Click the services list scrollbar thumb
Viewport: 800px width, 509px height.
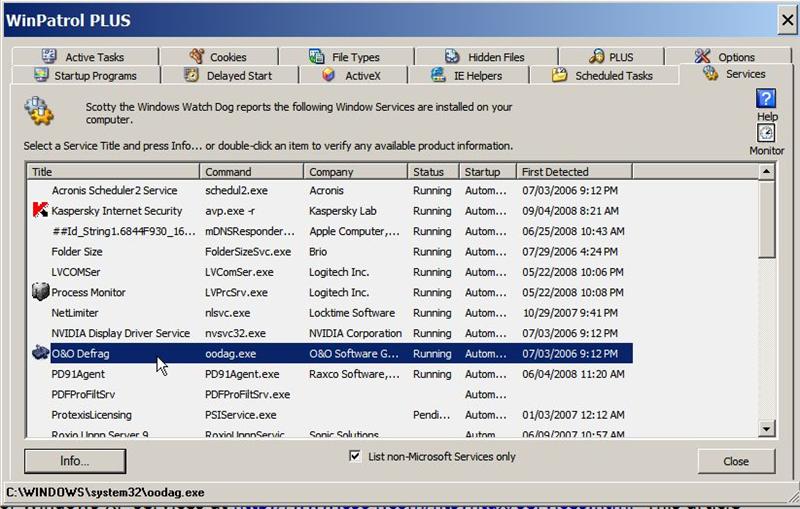tap(766, 219)
